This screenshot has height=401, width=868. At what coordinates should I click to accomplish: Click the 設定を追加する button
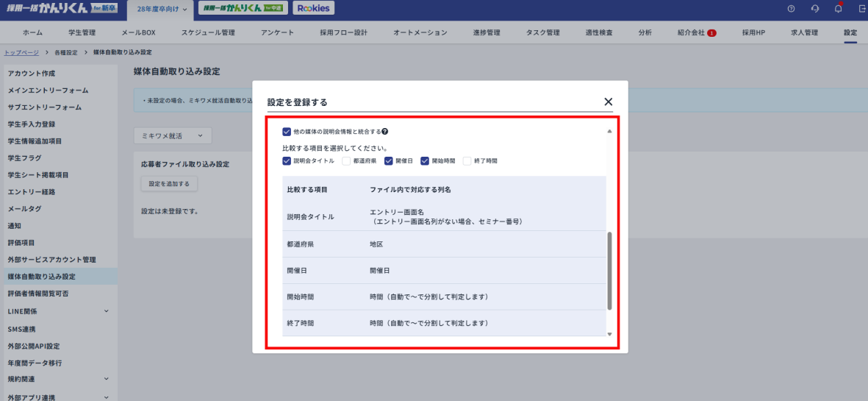click(x=169, y=183)
